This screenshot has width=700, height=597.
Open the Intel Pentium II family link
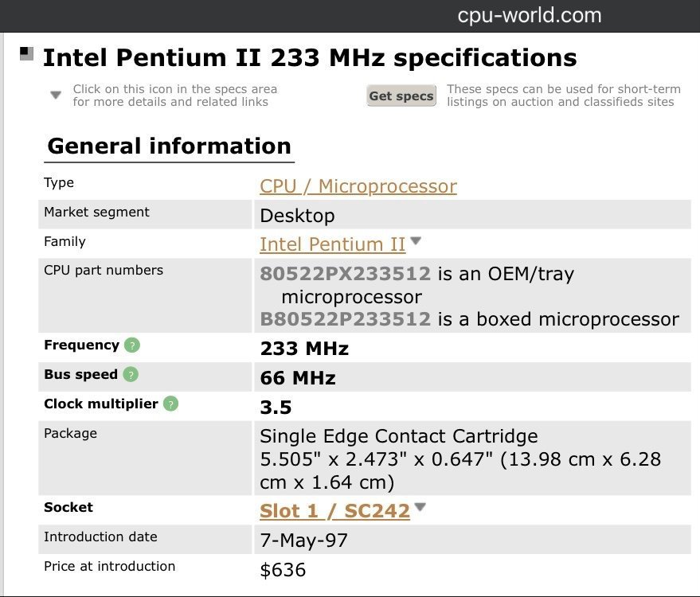[333, 244]
